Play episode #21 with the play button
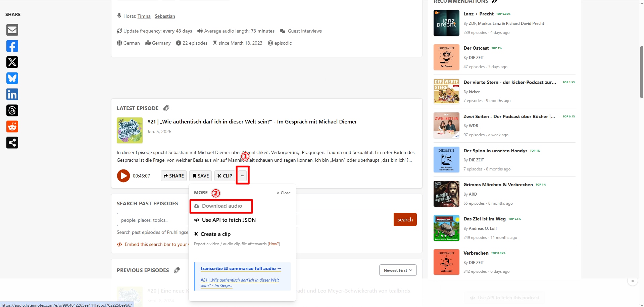 (123, 175)
